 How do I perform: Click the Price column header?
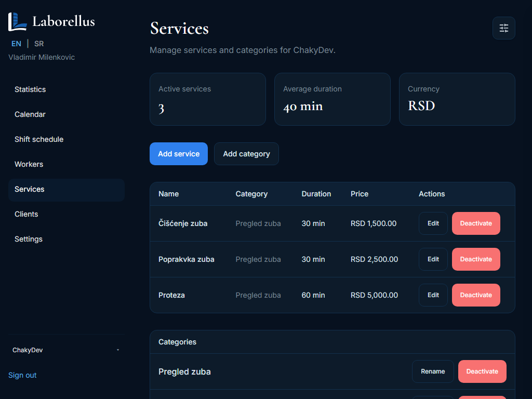360,194
